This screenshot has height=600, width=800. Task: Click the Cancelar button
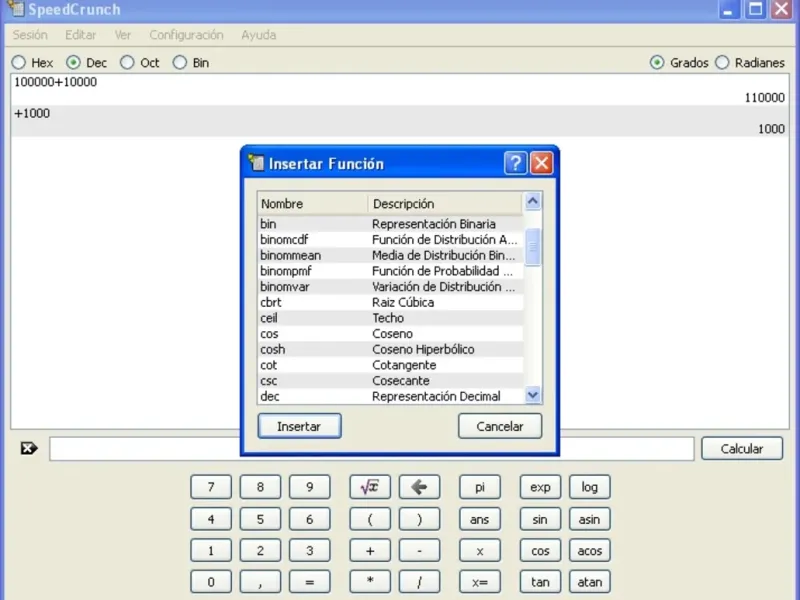click(x=500, y=426)
